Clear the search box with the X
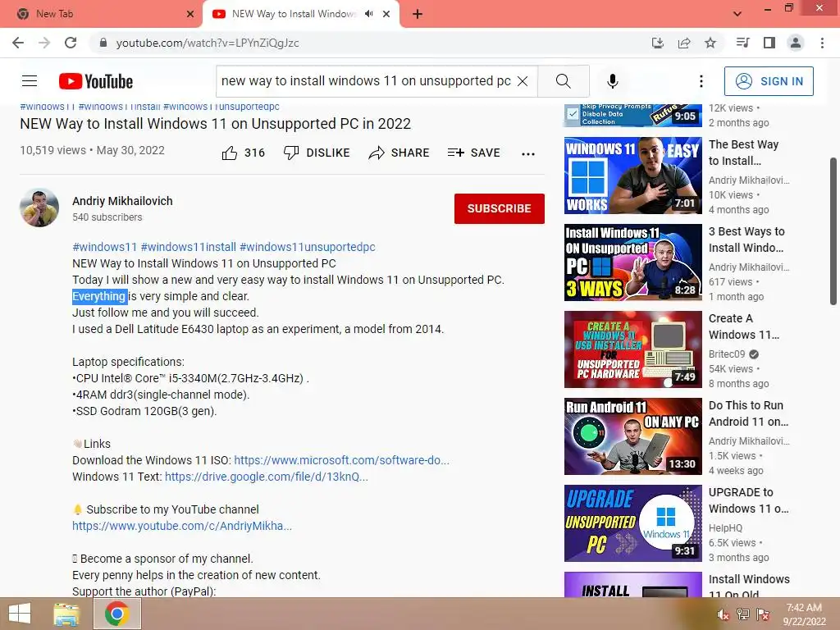Screen dimensions: 840x630 (523, 81)
